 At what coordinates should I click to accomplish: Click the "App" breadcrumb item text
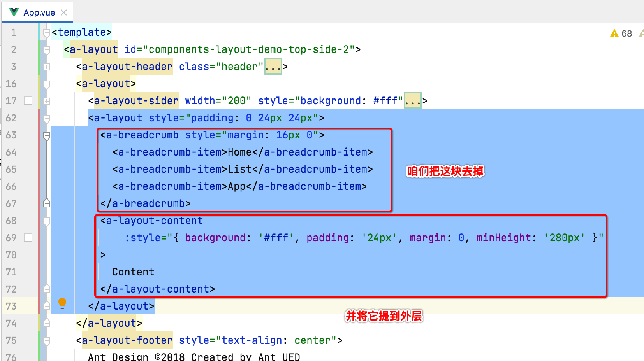click(237, 186)
